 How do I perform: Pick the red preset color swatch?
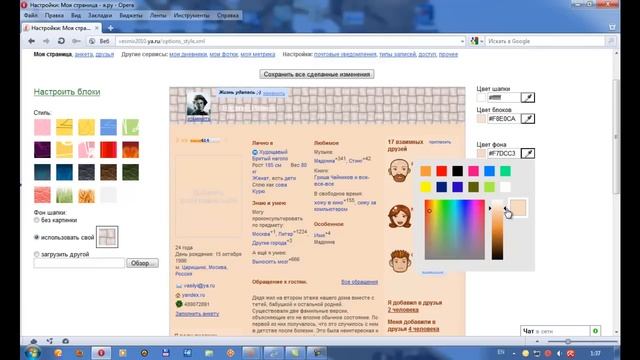(x=441, y=171)
